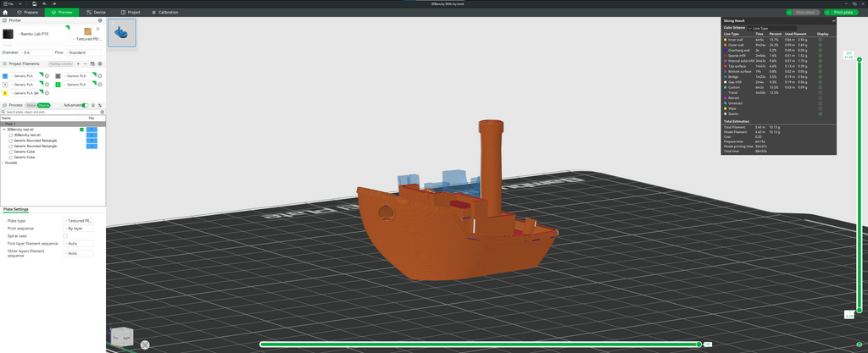Open process parameter list icon

click(93, 105)
